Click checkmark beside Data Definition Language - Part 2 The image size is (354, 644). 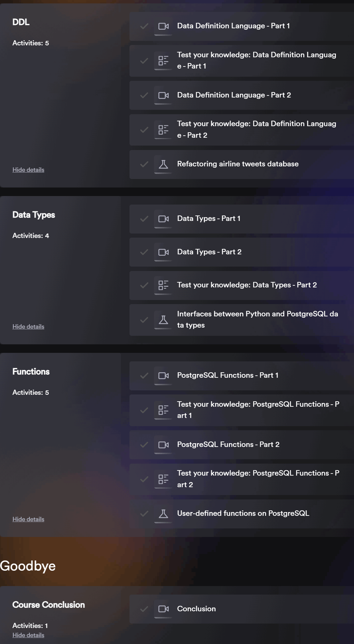pyautogui.click(x=144, y=95)
